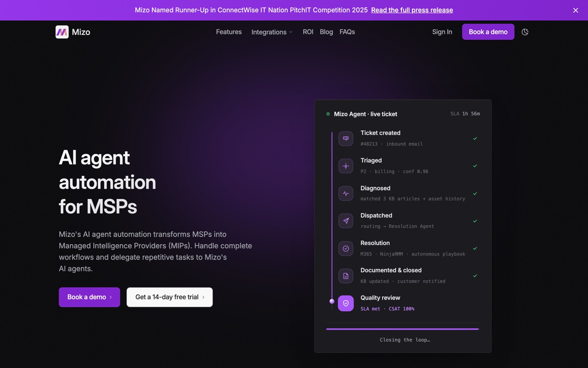This screenshot has height=368, width=588.
Task: Click the Mizo brand name text
Action: pyautogui.click(x=81, y=32)
